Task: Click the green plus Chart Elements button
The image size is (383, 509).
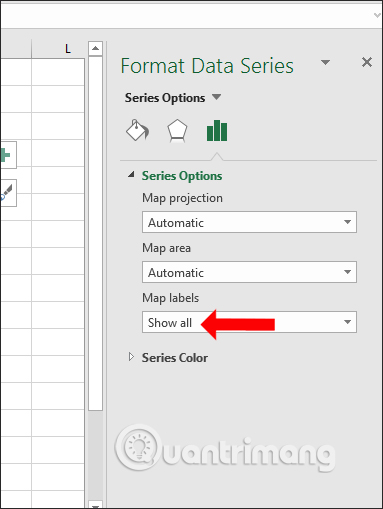Action: click(7, 155)
